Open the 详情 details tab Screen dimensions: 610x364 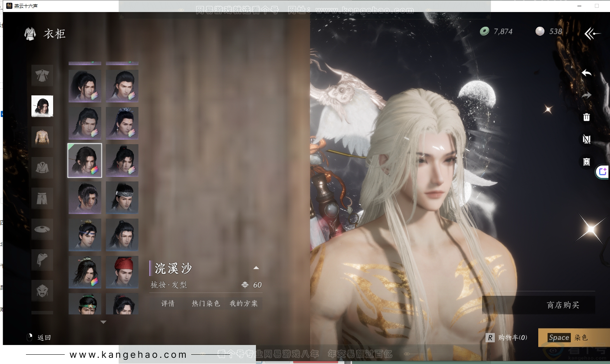(x=168, y=304)
